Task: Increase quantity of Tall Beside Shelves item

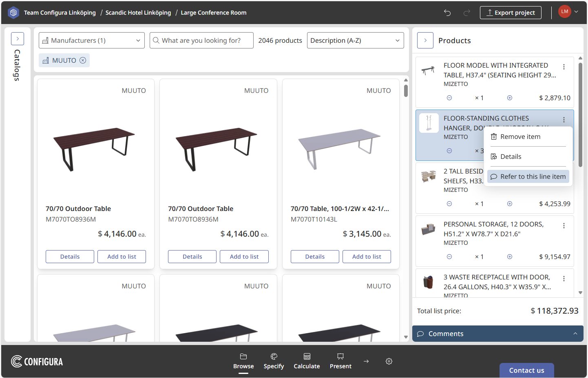Action: click(510, 204)
